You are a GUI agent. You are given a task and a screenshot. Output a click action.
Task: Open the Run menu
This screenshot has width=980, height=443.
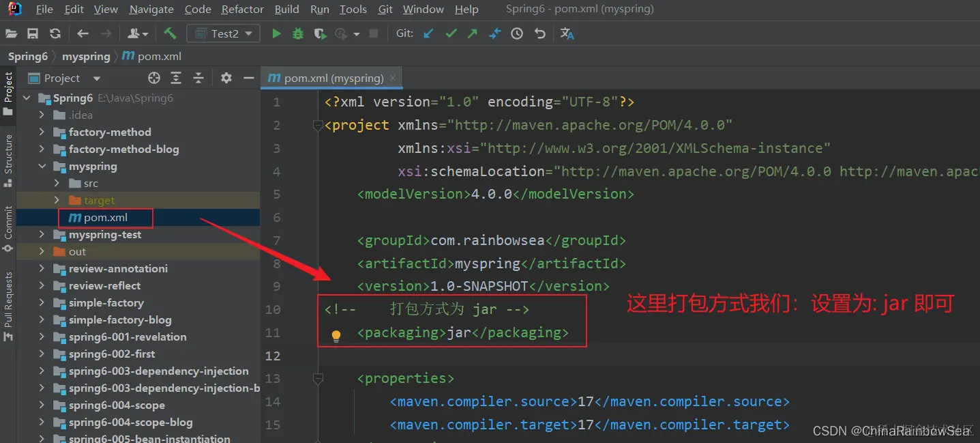(x=320, y=9)
